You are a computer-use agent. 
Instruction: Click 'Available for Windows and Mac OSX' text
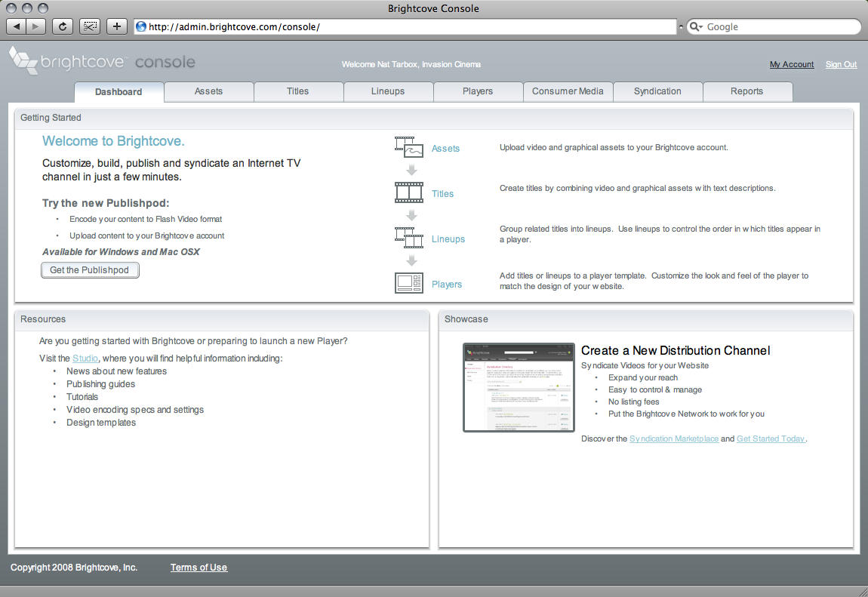[x=122, y=252]
